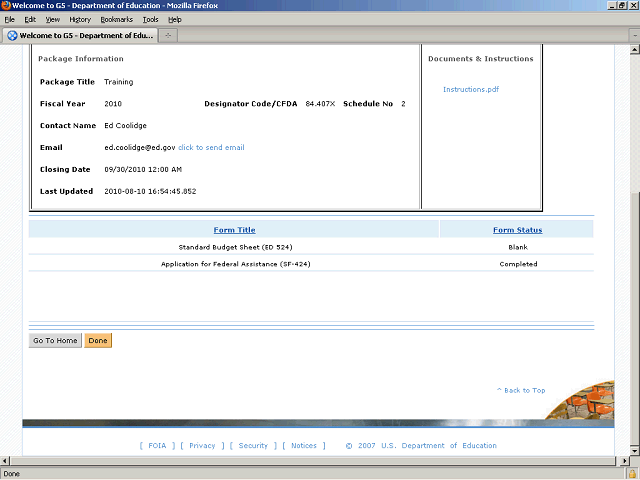The image size is (640, 480).
Task: Click the Go To Home button
Action: pos(55,340)
